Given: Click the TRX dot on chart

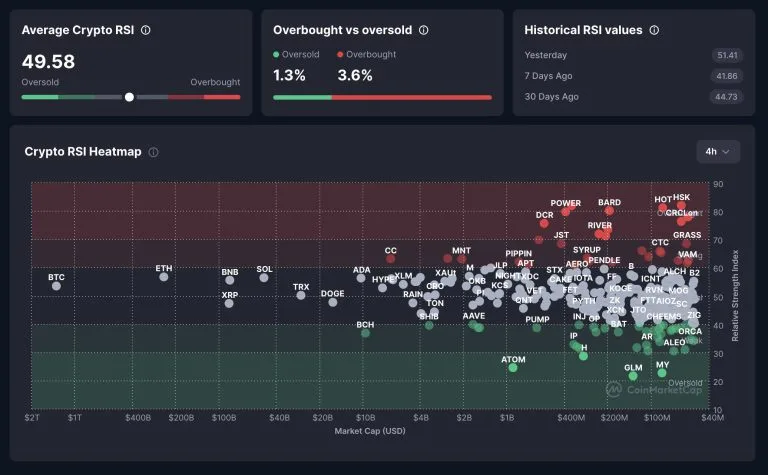Looking at the screenshot, I should (x=301, y=295).
